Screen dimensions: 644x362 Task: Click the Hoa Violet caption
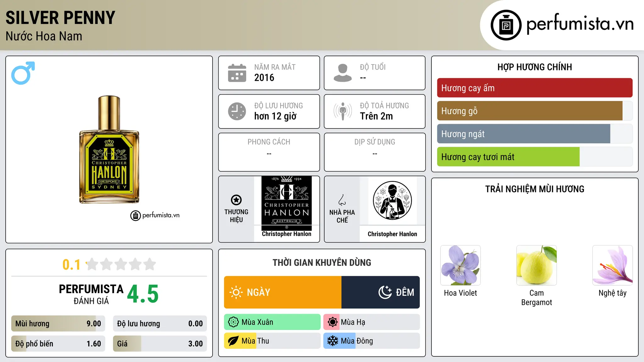[x=460, y=293]
